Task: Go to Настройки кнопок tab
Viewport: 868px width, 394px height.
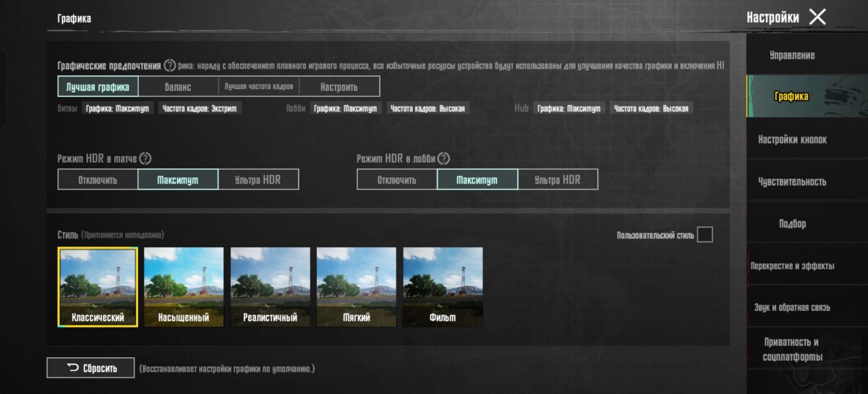Action: coord(792,140)
